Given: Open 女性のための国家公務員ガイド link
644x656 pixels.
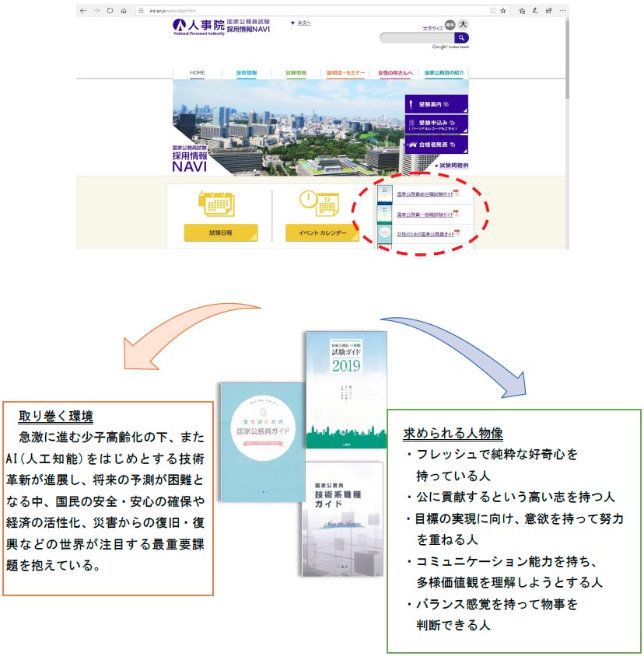Looking at the screenshot, I should [425, 234].
